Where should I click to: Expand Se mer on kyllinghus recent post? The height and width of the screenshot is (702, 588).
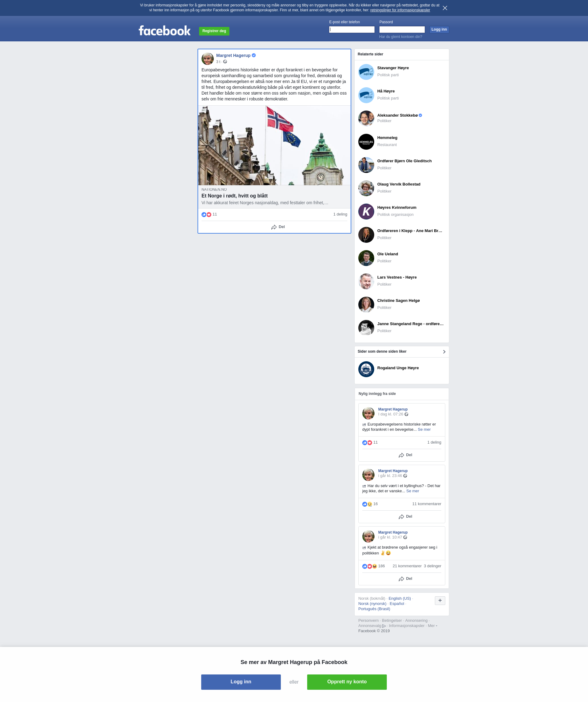(413, 491)
